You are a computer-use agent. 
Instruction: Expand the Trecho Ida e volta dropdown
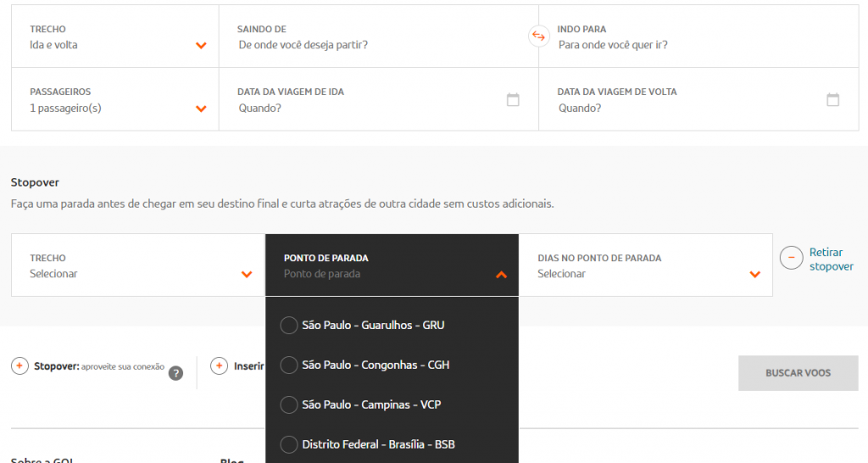point(200,45)
